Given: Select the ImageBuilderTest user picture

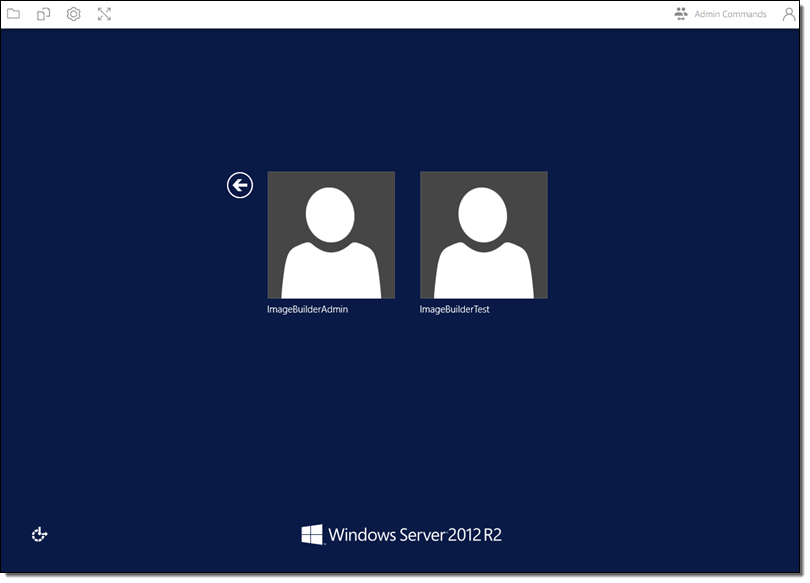Looking at the screenshot, I should pyautogui.click(x=483, y=235).
